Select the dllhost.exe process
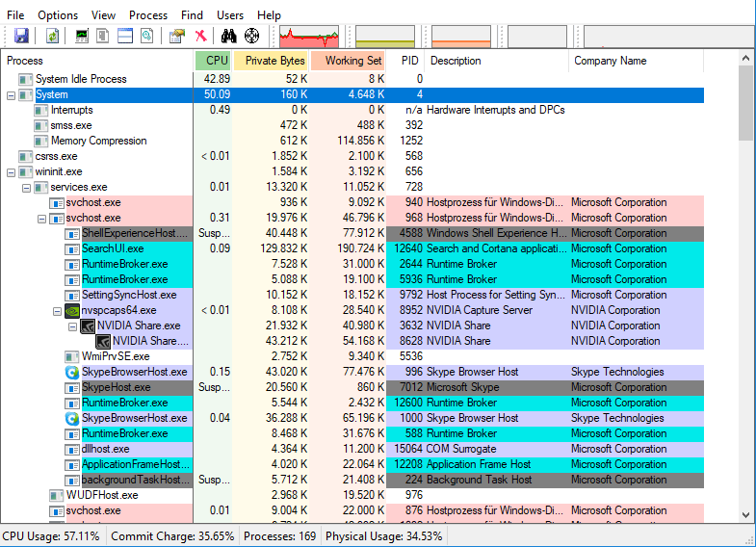The image size is (756, 547). 352,449
